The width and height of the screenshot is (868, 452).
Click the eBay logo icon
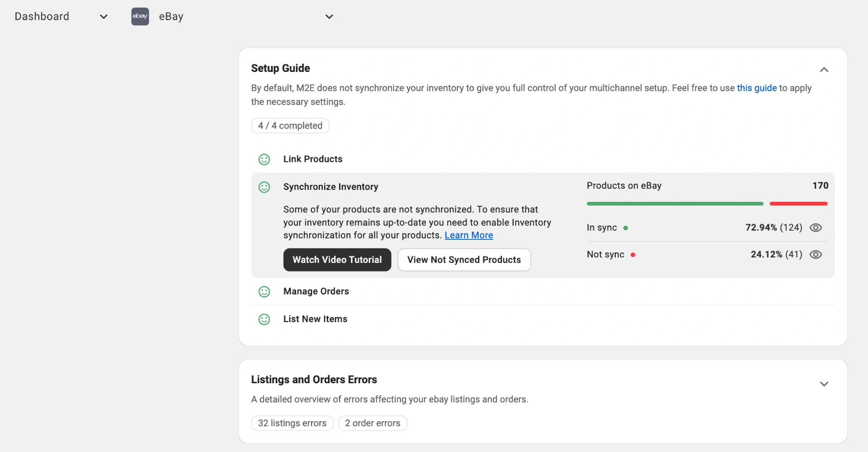(x=140, y=17)
